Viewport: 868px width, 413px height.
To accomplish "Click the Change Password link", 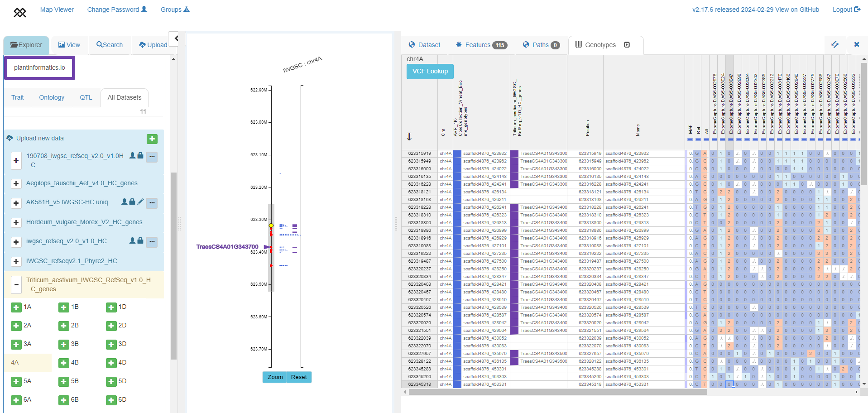I will tap(117, 10).
